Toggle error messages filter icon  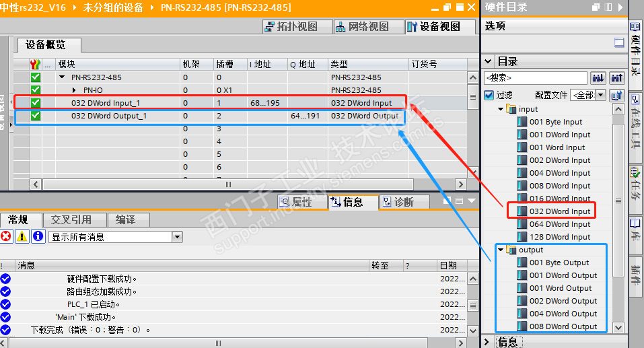tap(6, 236)
